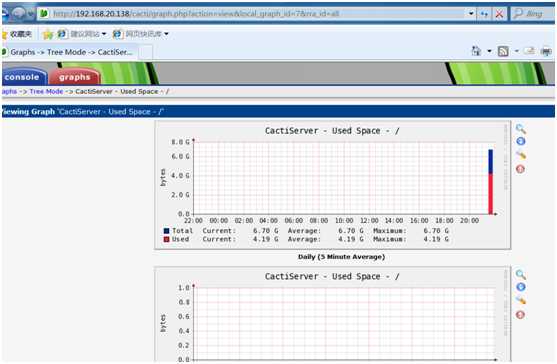Click Used row Current value 4.19 G
The image size is (557, 364).
[x=265, y=239]
